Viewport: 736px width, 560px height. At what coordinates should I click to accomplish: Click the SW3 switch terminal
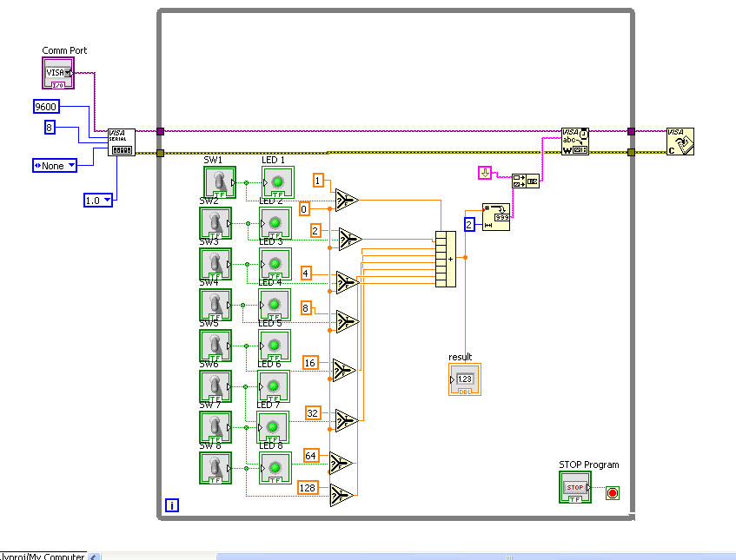point(215,264)
